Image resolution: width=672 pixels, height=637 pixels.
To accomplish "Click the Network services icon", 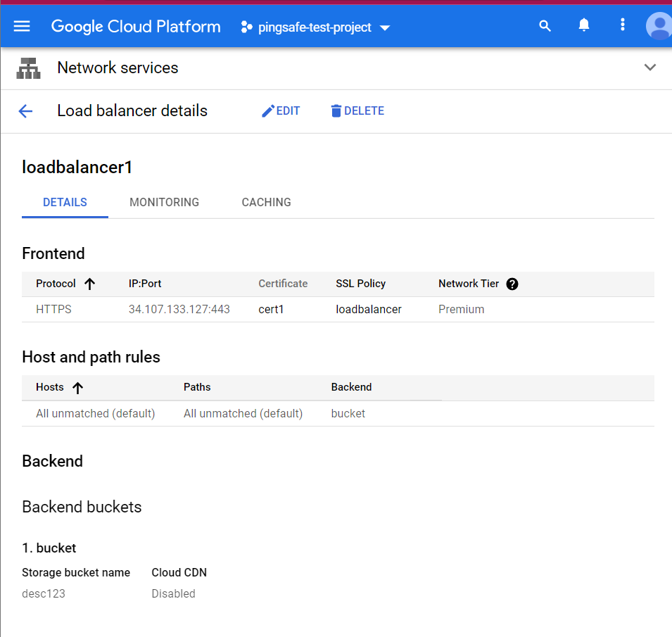I will coord(29,68).
